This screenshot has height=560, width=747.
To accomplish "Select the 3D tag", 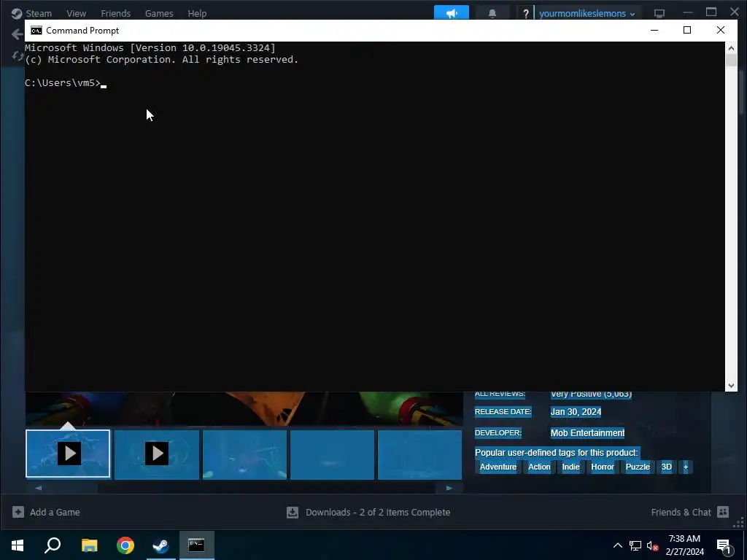I will [667, 467].
